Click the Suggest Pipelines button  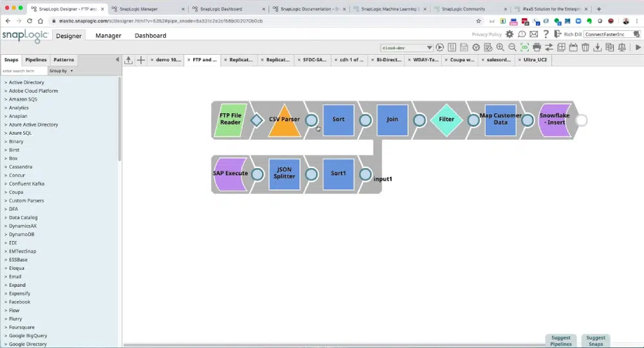pos(561,341)
